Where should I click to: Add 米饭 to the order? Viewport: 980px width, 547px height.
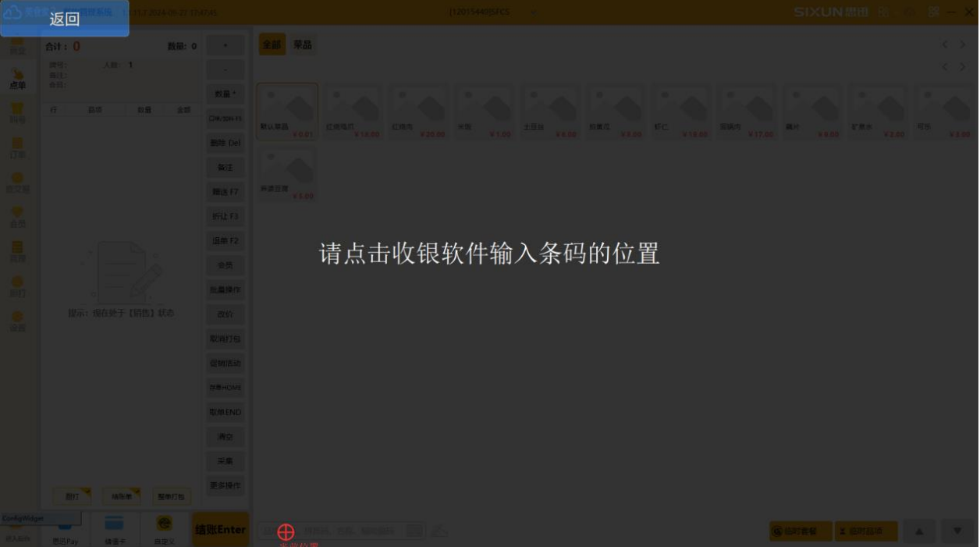click(x=484, y=112)
